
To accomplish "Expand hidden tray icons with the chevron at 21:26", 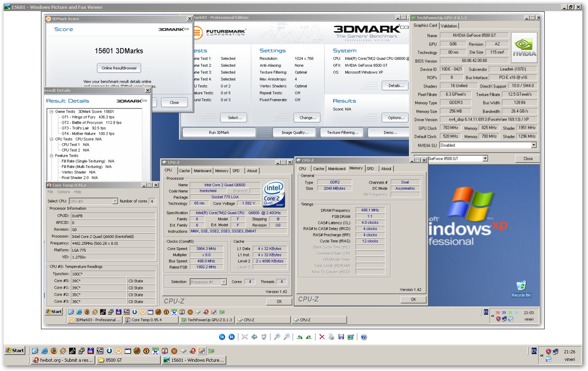I will 542,355.
